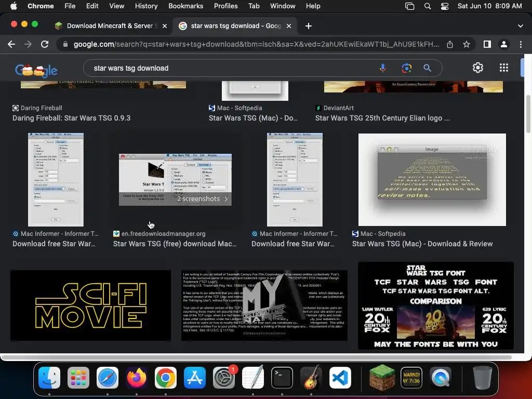532x399 pixels.
Task: Open a new Chrome tab
Action: (309, 26)
